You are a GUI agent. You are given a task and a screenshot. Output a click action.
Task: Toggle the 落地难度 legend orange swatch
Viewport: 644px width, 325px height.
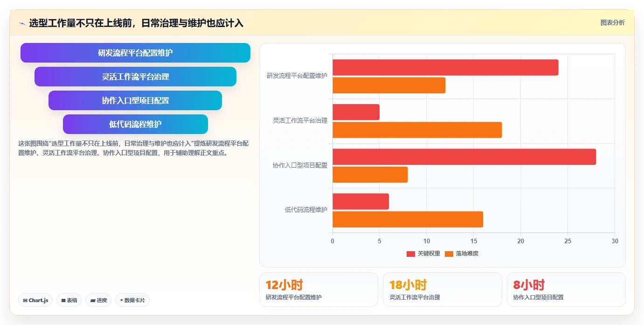click(449, 254)
